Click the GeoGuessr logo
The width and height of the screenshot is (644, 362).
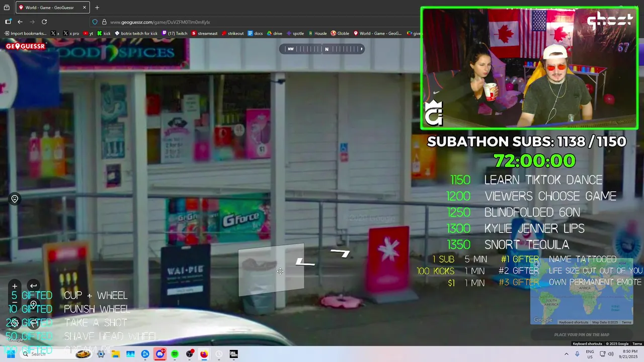[x=25, y=46]
